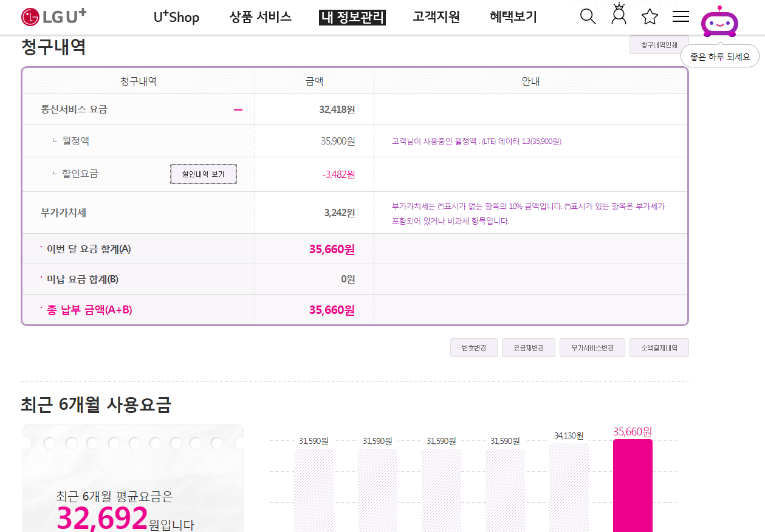Select the pink 35,660원 bar in chart

pos(633,486)
